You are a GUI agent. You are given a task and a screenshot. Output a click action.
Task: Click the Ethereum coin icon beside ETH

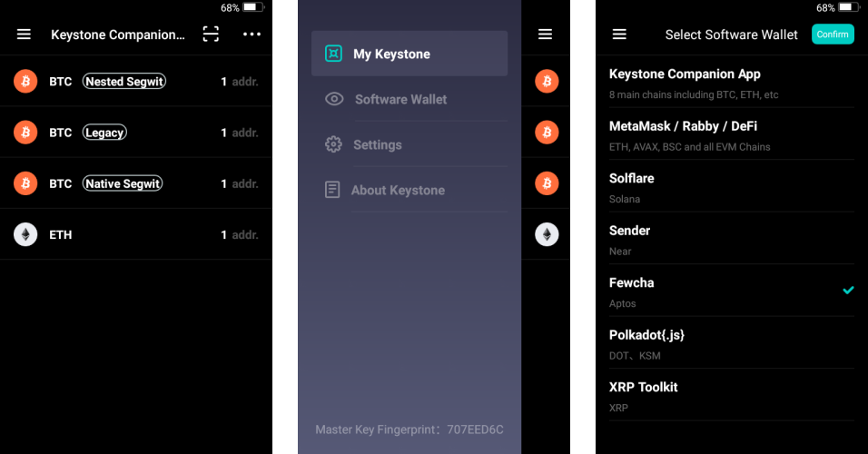[25, 235]
